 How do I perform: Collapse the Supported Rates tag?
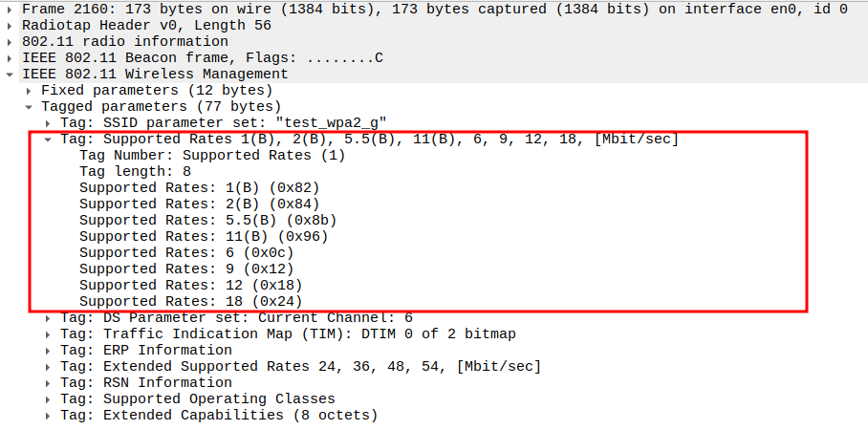coord(49,139)
